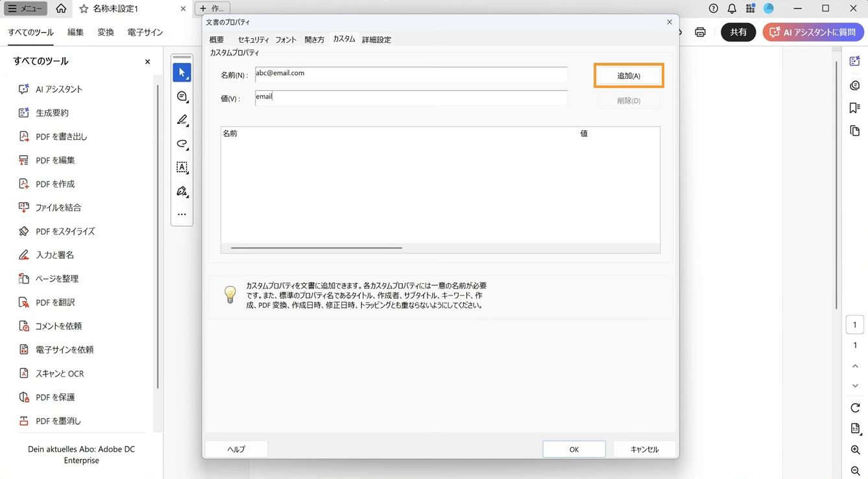Select the Selection arrow tool
The width and height of the screenshot is (868, 479).
coord(182,71)
